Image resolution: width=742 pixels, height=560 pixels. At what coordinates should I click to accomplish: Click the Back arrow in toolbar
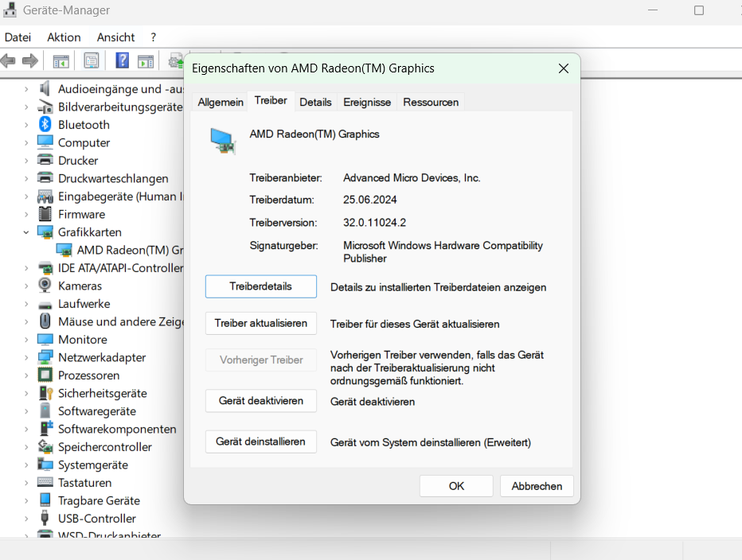[x=8, y=61]
